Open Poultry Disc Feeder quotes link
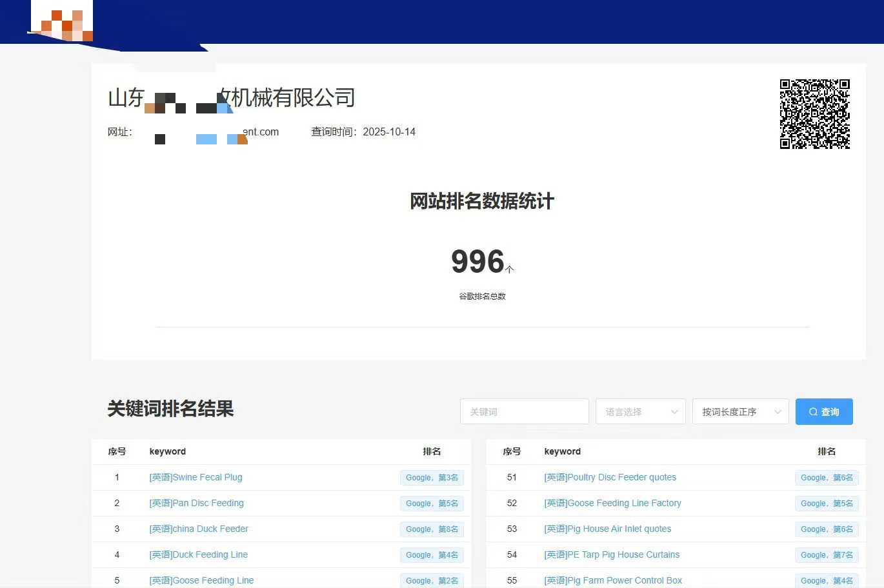The width and height of the screenshot is (884, 588). pos(610,478)
